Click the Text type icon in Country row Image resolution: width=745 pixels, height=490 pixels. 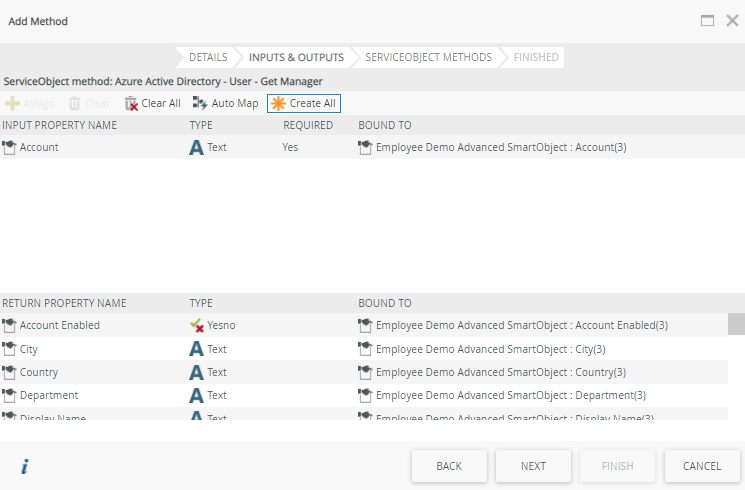[197, 372]
